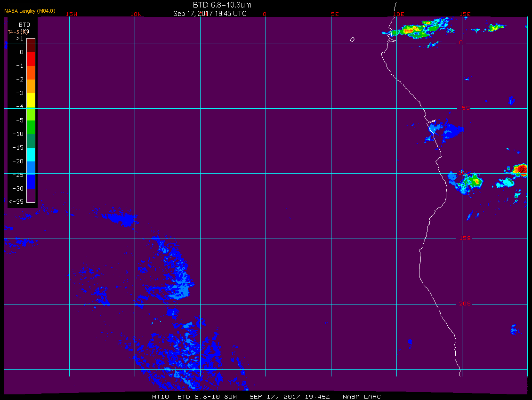Click the 20S latitude label
This screenshot has height=400, width=532.
465,304
